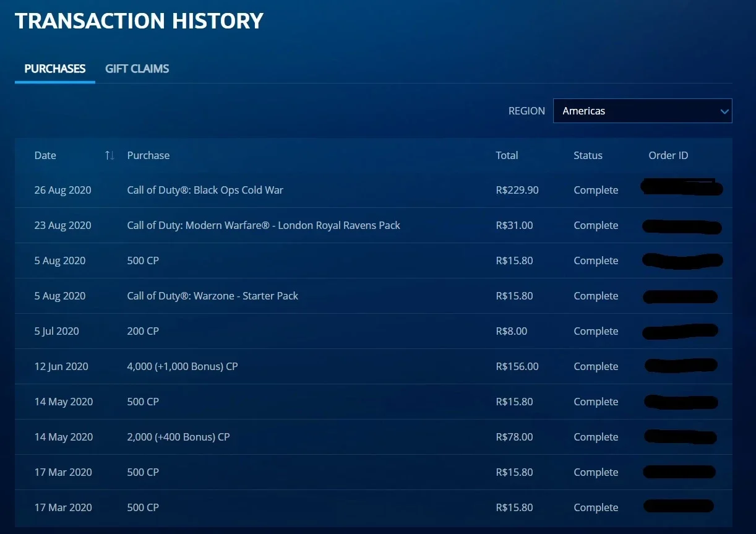Click the Purchase column header
The height and width of the screenshot is (534, 756).
click(x=148, y=155)
